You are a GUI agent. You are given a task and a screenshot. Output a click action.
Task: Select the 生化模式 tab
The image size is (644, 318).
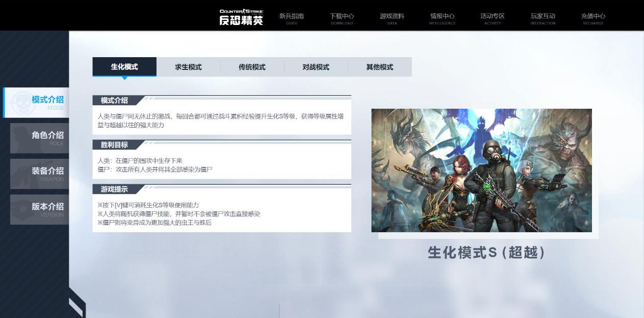click(124, 67)
